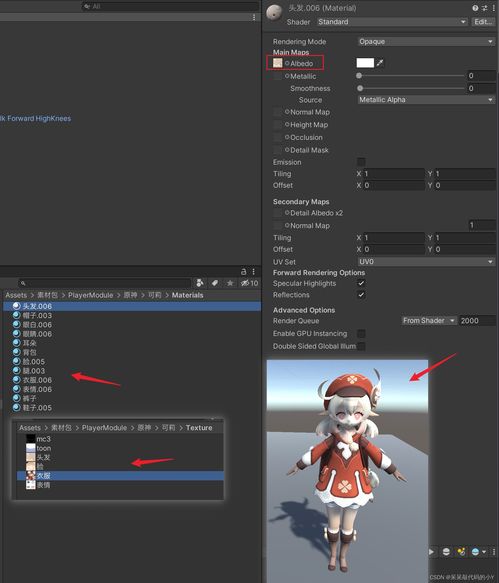Click the shader Edit button
499x583 pixels.
point(483,22)
